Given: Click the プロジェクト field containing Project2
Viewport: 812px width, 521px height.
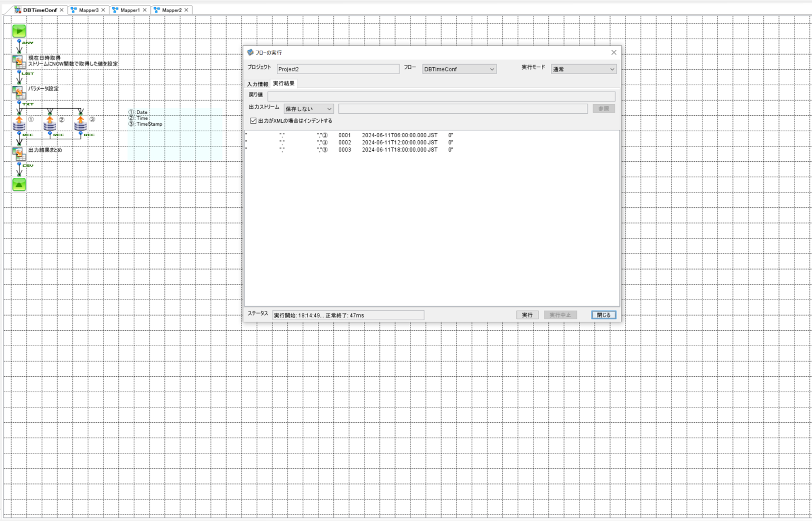Looking at the screenshot, I should 337,69.
